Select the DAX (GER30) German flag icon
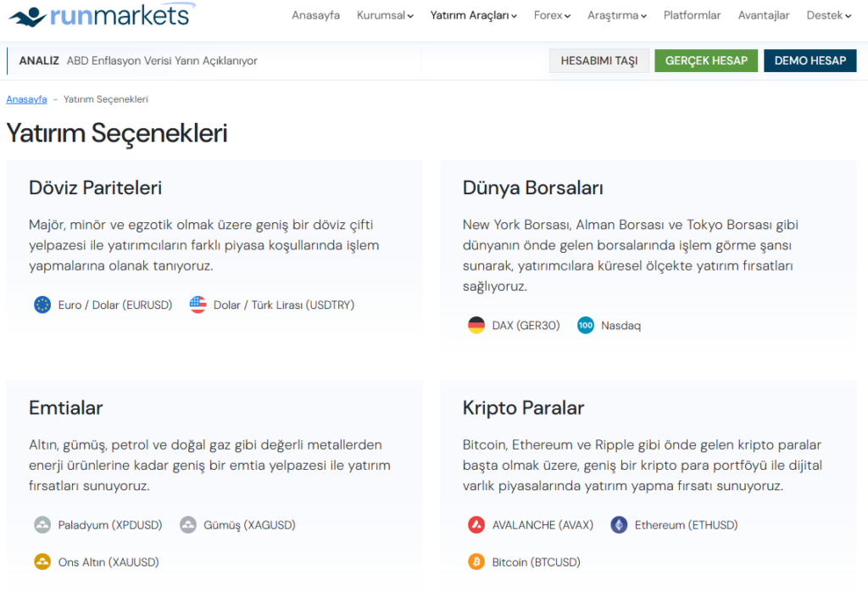Viewport: 868px width, 598px height. click(x=478, y=325)
